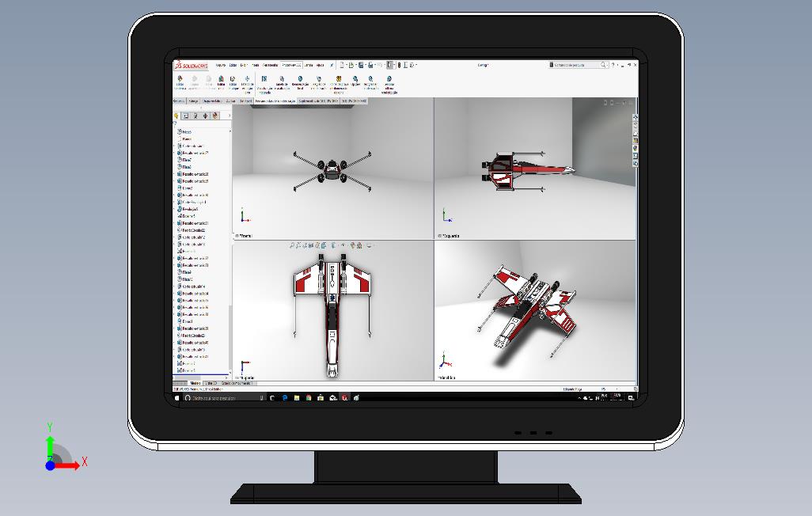Open the Ferramentas menu
This screenshot has width=812, height=516.
pos(271,65)
